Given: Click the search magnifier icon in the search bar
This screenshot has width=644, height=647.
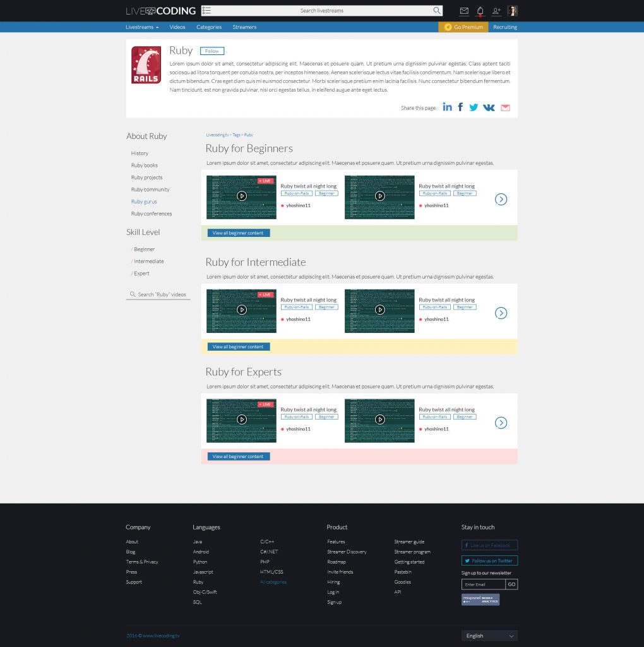Looking at the screenshot, I should point(436,11).
